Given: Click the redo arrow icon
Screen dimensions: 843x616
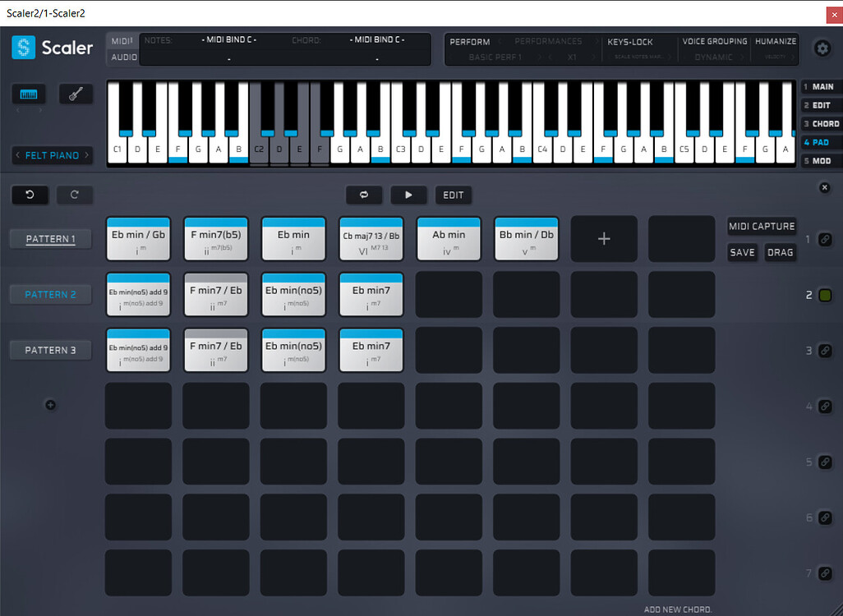Looking at the screenshot, I should coord(75,195).
